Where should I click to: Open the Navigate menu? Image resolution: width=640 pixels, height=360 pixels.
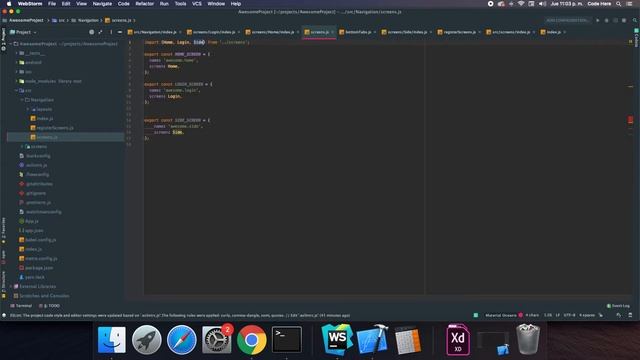tap(102, 4)
